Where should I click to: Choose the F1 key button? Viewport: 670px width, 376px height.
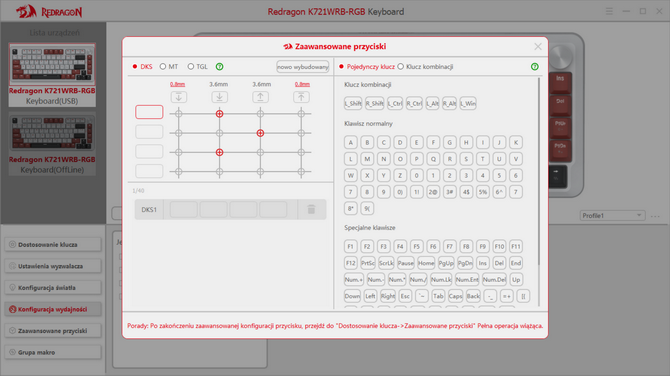[x=350, y=247]
